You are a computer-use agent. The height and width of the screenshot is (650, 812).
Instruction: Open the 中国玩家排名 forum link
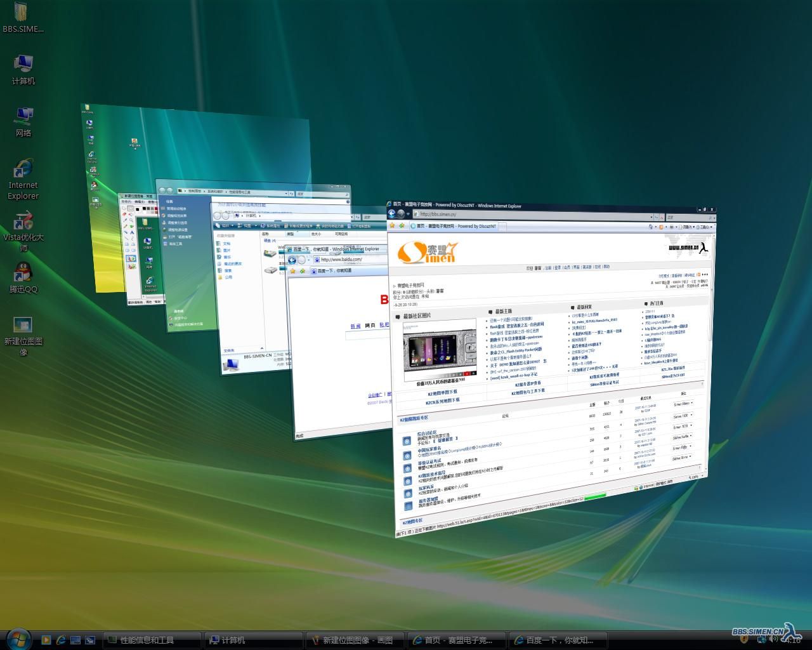click(429, 449)
